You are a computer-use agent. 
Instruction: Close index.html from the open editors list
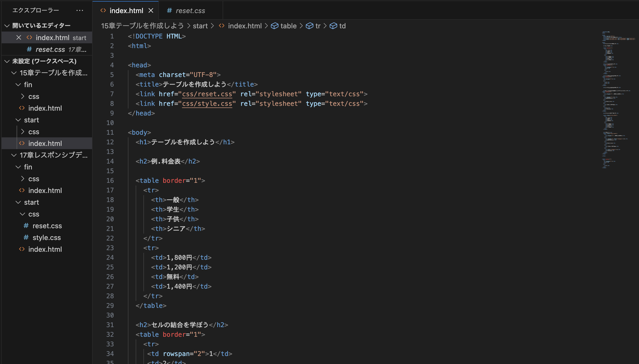[x=18, y=37]
